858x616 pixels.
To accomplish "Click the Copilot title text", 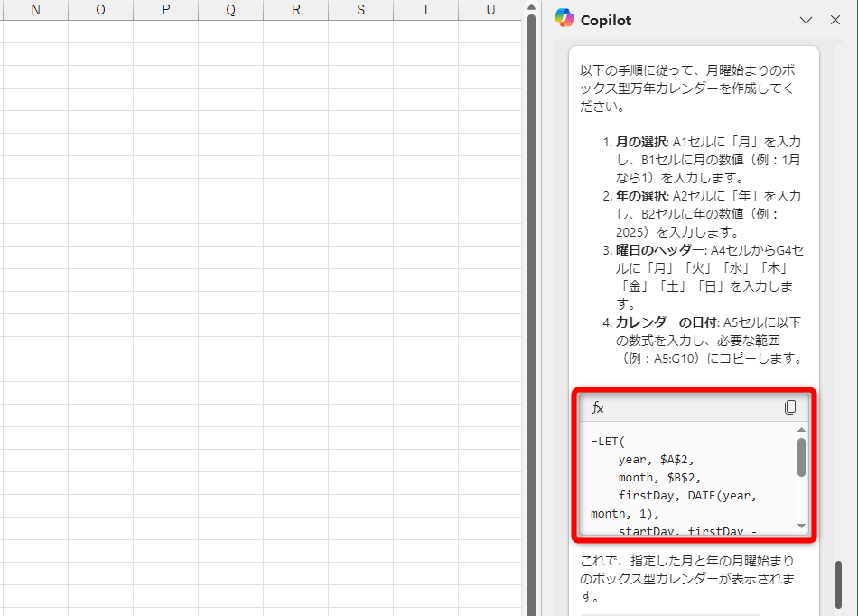I will coord(607,19).
